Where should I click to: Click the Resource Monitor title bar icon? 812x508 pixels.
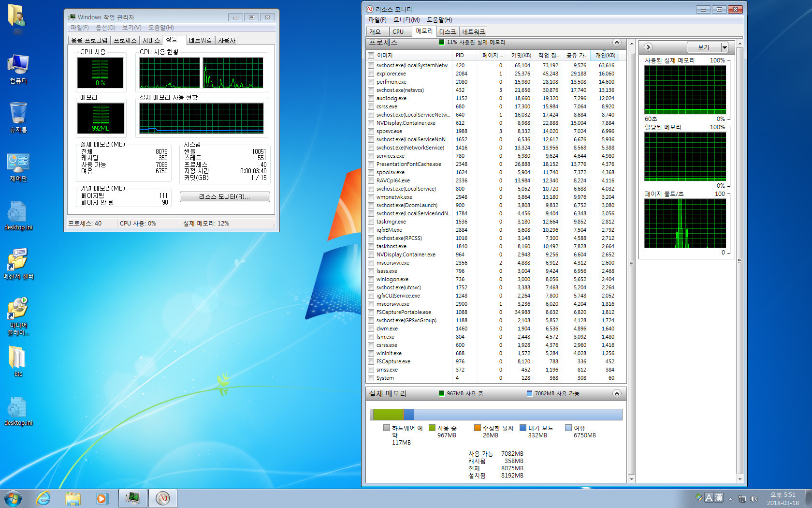(x=370, y=9)
